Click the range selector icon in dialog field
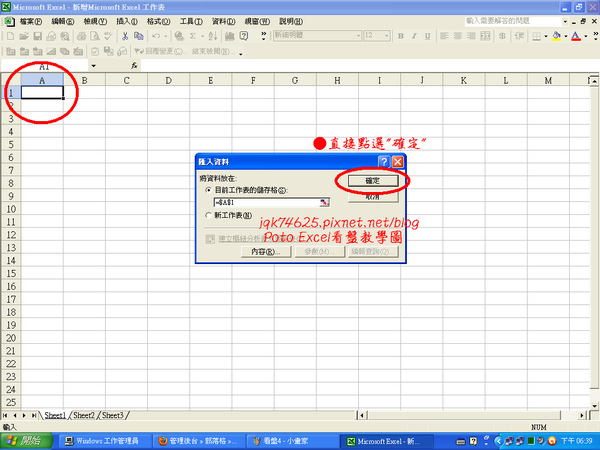600x450 pixels. point(324,202)
